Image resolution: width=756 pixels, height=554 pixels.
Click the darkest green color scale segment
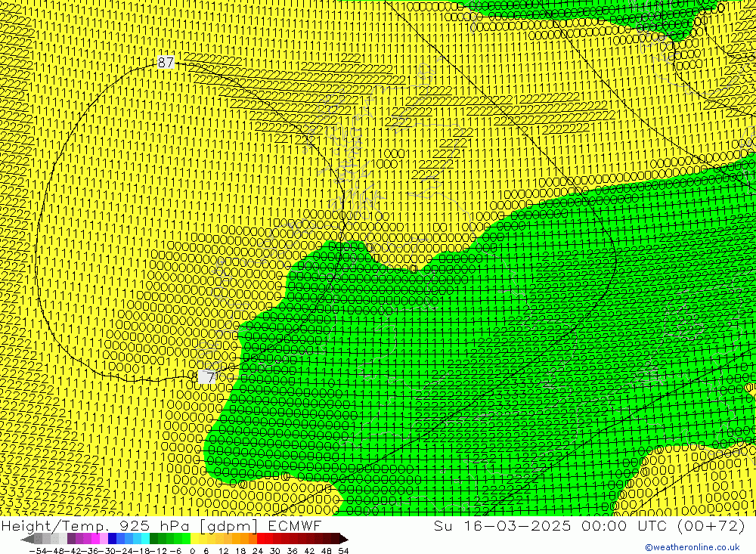(153, 539)
